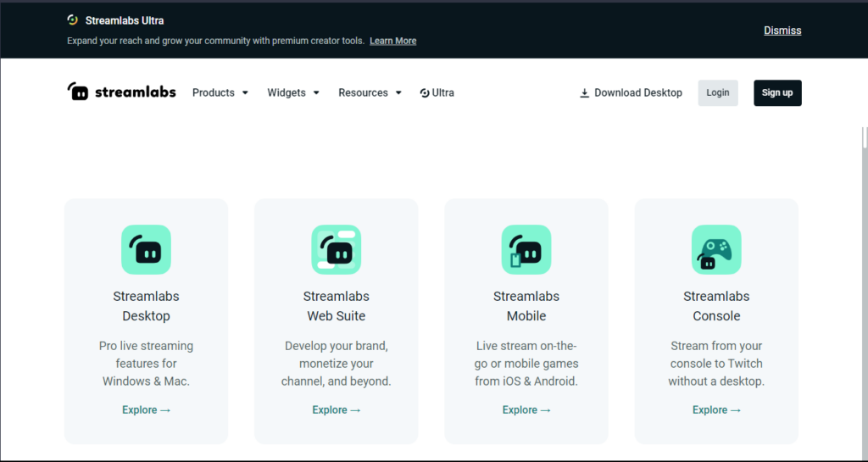Click the Ultra swirl icon in navbar
Viewport: 868px width, 462px height.
[x=425, y=93]
